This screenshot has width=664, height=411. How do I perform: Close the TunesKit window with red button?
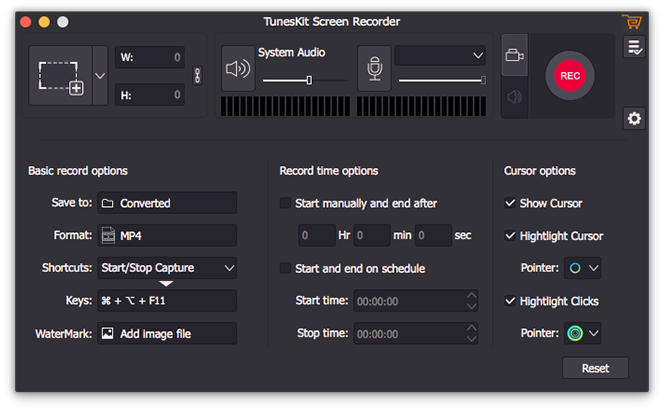click(x=26, y=22)
